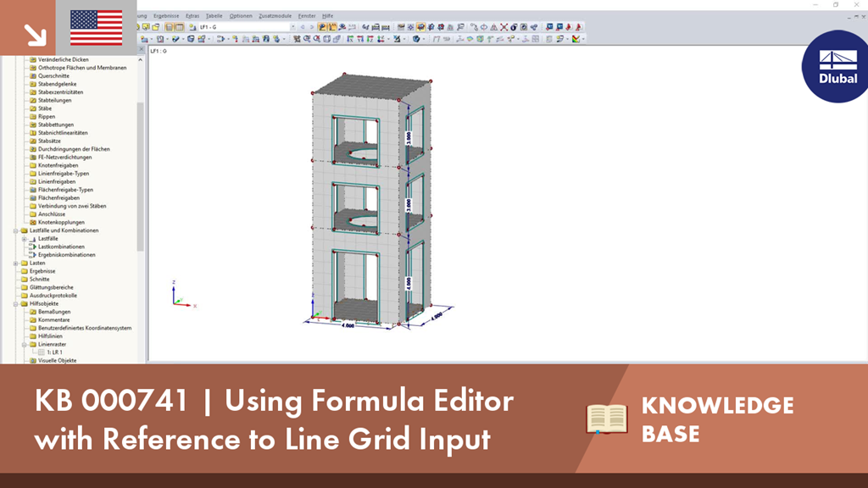Click the US flag language icon
This screenshot has width=868, height=488.
coord(97,28)
